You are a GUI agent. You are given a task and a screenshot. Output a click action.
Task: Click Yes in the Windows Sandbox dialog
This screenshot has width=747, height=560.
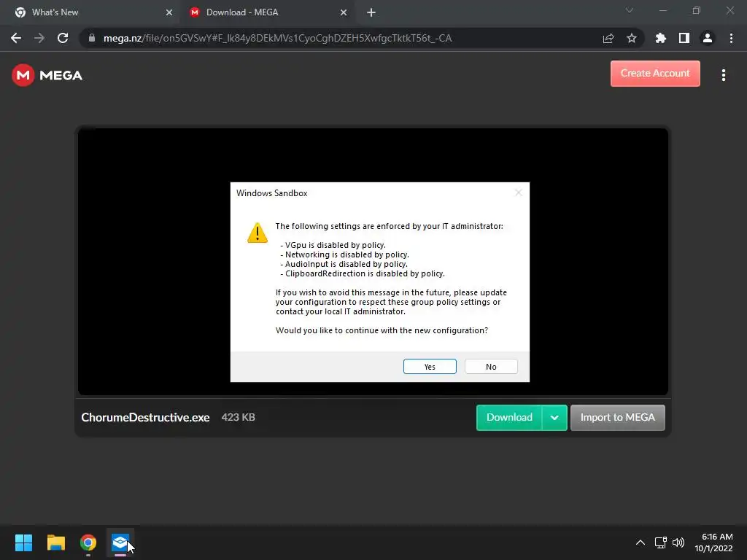pos(430,367)
